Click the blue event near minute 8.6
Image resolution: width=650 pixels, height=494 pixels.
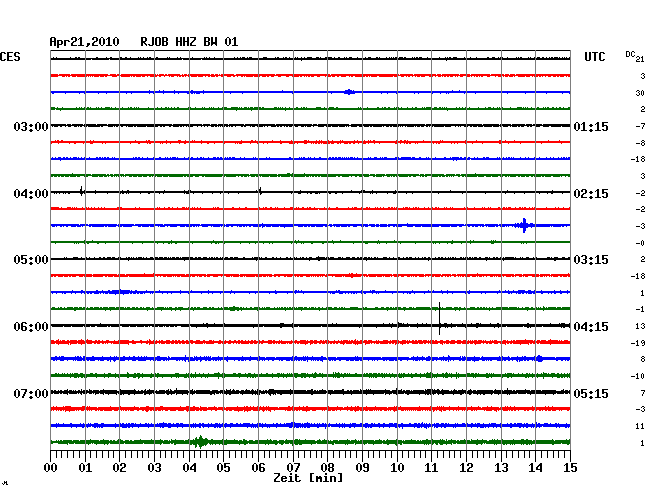tap(349, 92)
